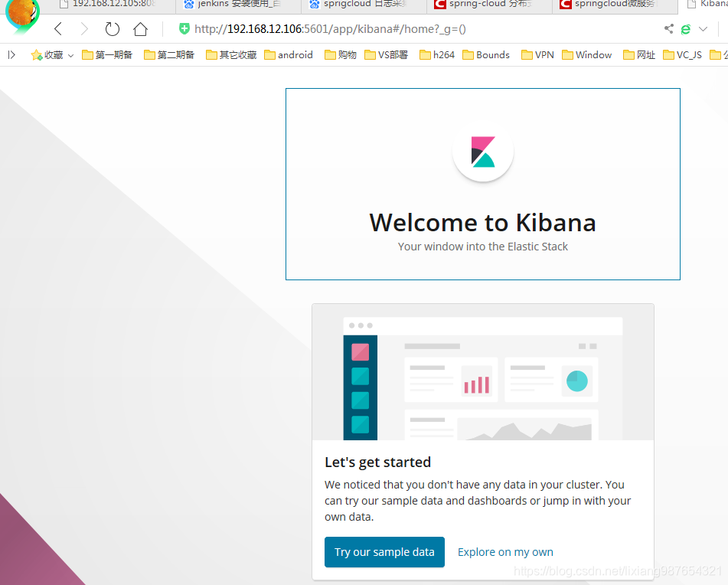This screenshot has width=728, height=585.
Task: Switch to the Kibana tab
Action: 704,5
